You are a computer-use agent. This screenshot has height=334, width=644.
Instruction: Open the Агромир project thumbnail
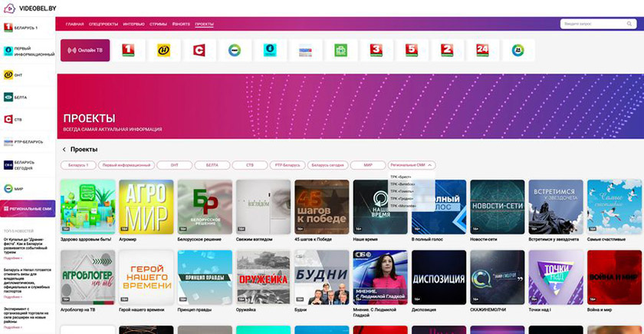pos(145,206)
